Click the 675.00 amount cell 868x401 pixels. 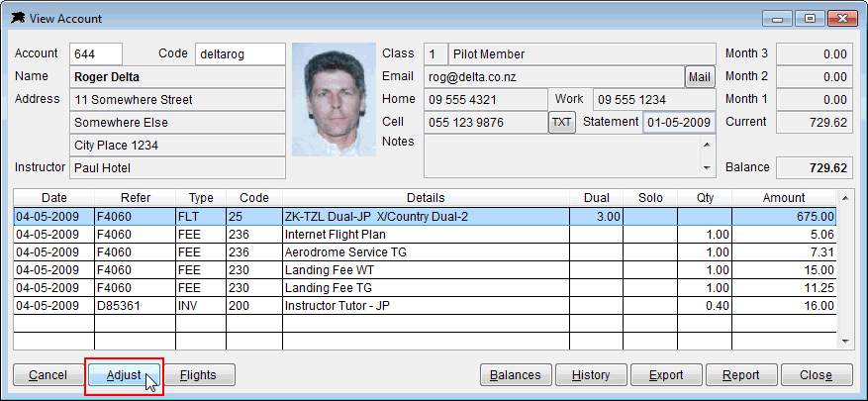pyautogui.click(x=784, y=217)
